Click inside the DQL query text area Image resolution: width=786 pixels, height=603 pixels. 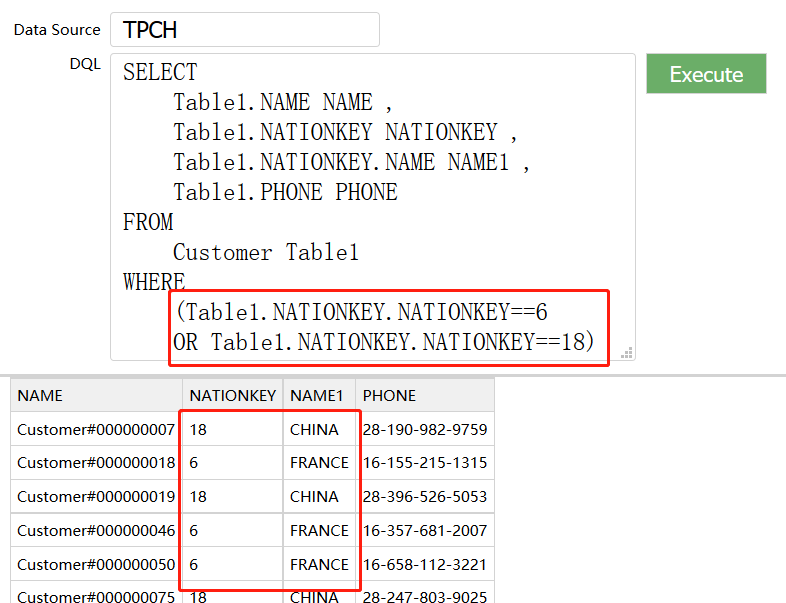point(372,207)
